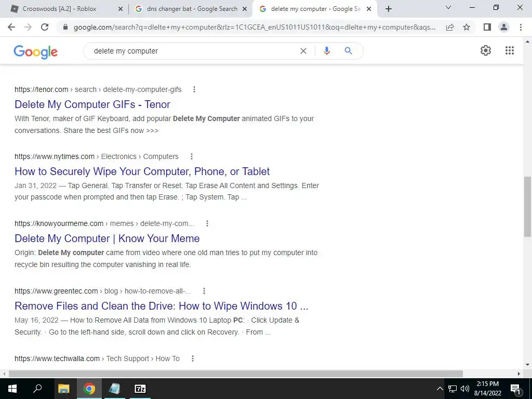Viewport: 532px width, 399px height.
Task: Open the tab search dropdown
Action: pyautogui.click(x=448, y=7)
